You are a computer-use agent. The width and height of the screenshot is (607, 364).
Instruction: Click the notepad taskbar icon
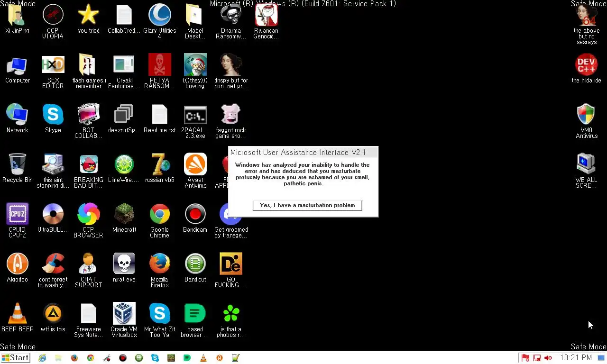pos(236,358)
